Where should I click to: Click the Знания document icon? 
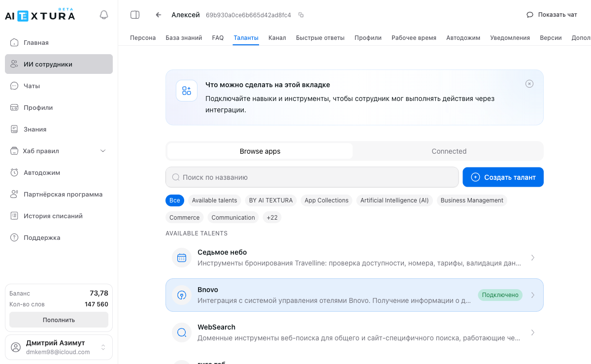click(14, 129)
